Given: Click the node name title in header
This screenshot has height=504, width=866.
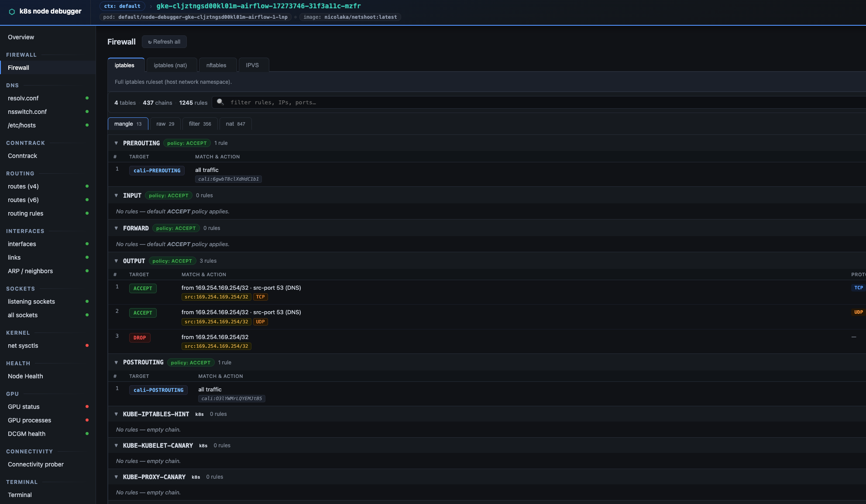Looking at the screenshot, I should tap(258, 6).
